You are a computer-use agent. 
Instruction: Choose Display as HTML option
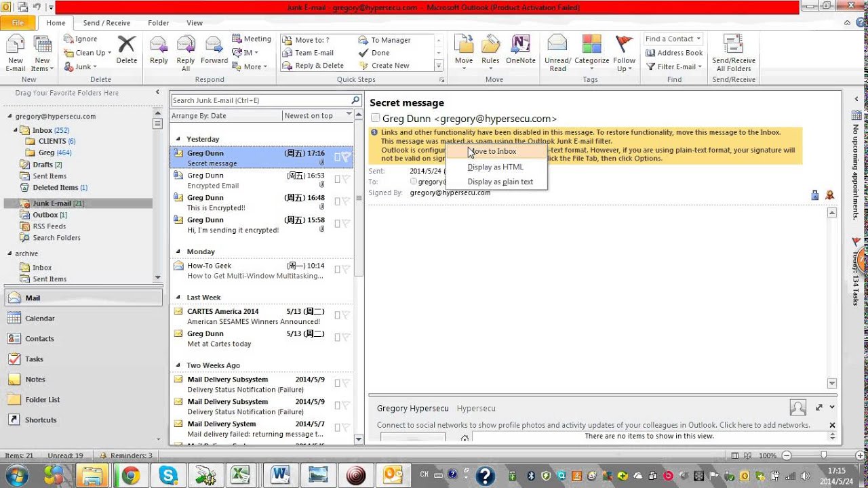pyautogui.click(x=496, y=167)
